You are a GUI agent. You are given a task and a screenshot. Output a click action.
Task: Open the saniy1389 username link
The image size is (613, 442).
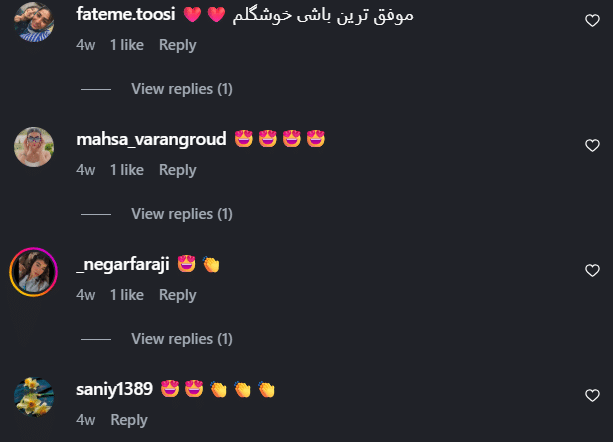click(114, 389)
